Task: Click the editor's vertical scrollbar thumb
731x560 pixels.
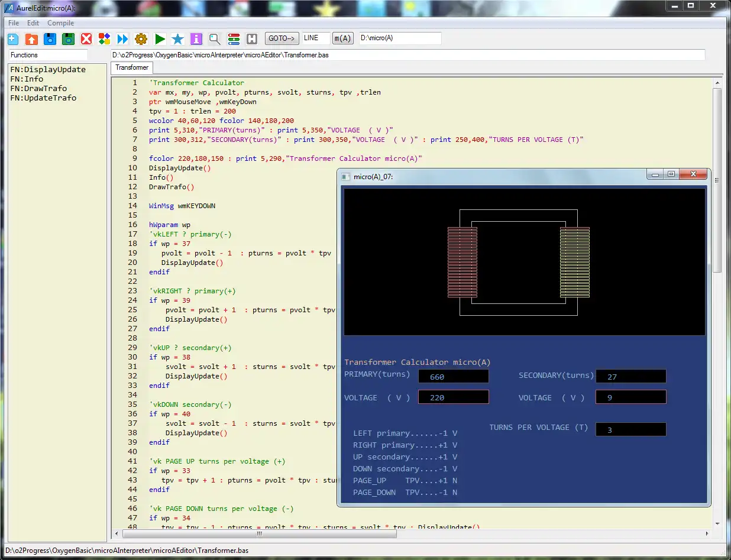Action: point(717,180)
